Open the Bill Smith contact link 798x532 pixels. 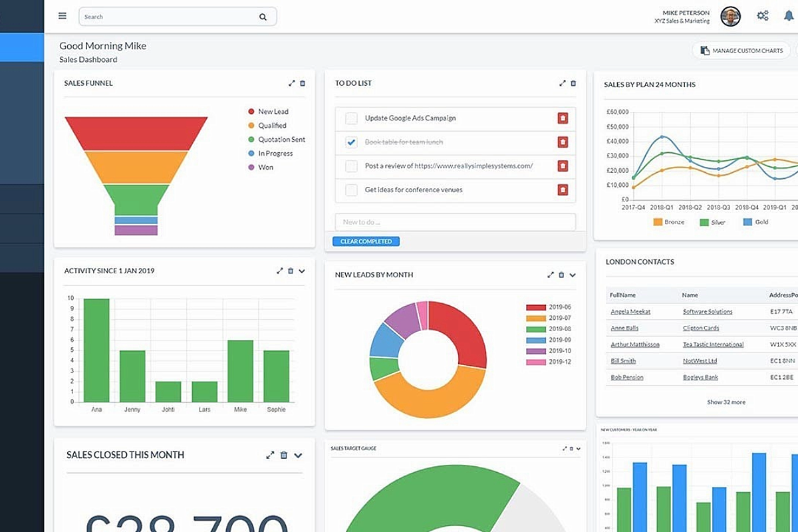pyautogui.click(x=623, y=361)
